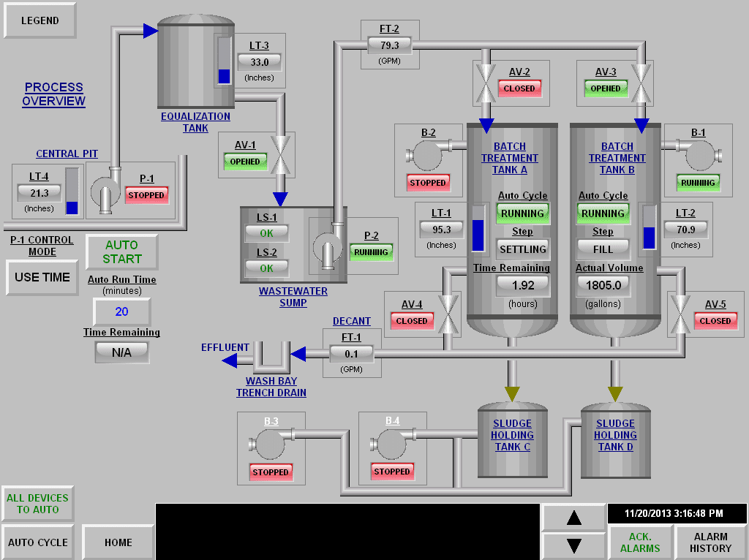749x560 pixels.
Task: Click the Wash Bay Trench Drain symbol
Action: coord(271,357)
